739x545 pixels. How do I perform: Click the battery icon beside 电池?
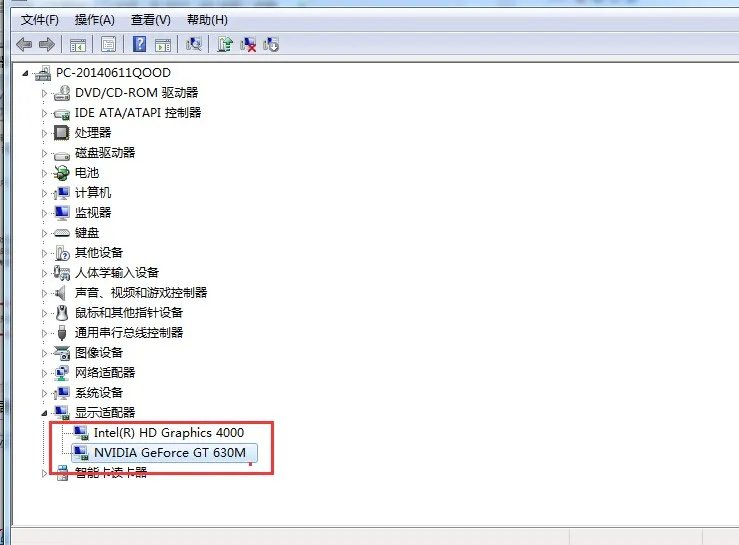coord(61,173)
